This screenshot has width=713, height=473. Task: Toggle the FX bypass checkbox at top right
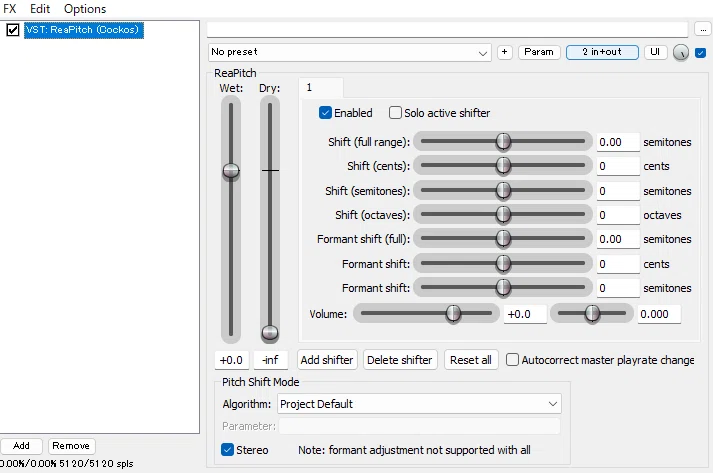(701, 53)
